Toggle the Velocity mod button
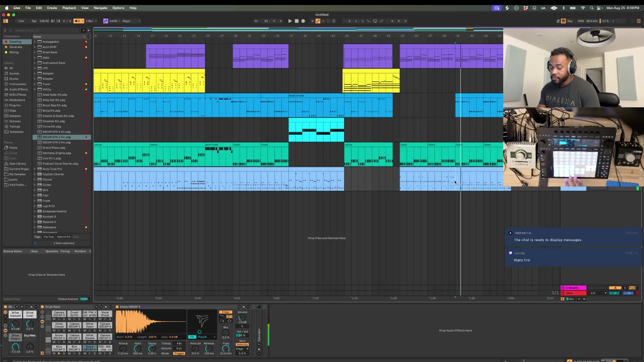 [x=242, y=344]
